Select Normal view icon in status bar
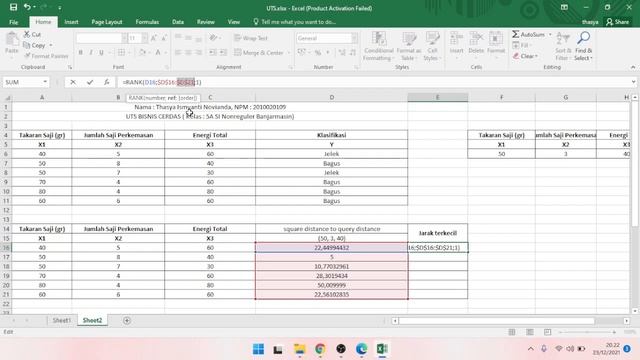This screenshot has height=360, width=640. pos(512,332)
